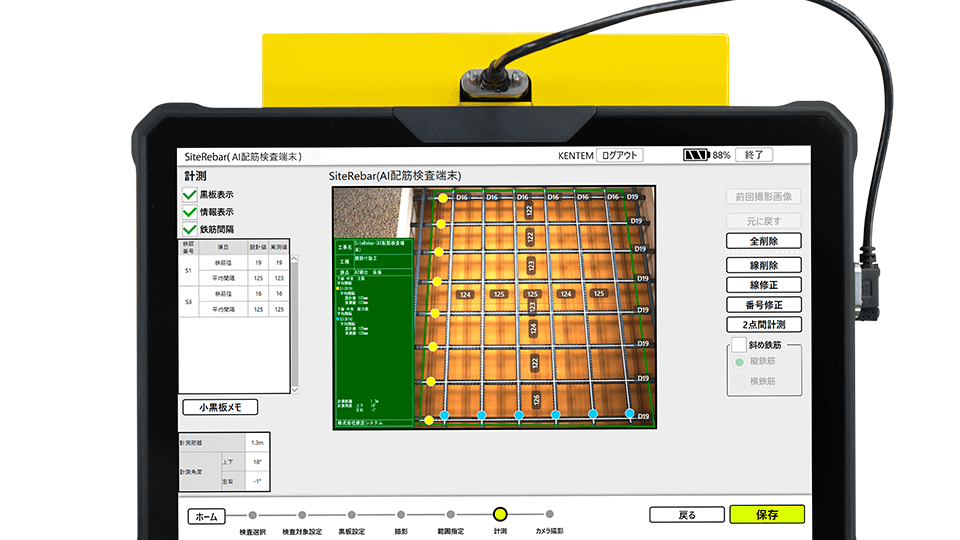Click 元に戻す to undo

763,220
